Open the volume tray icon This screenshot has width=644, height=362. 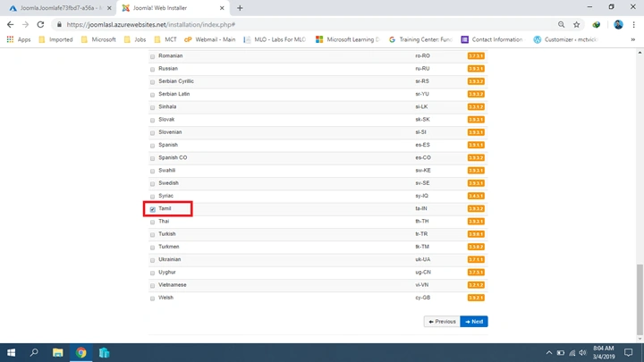pos(583,352)
